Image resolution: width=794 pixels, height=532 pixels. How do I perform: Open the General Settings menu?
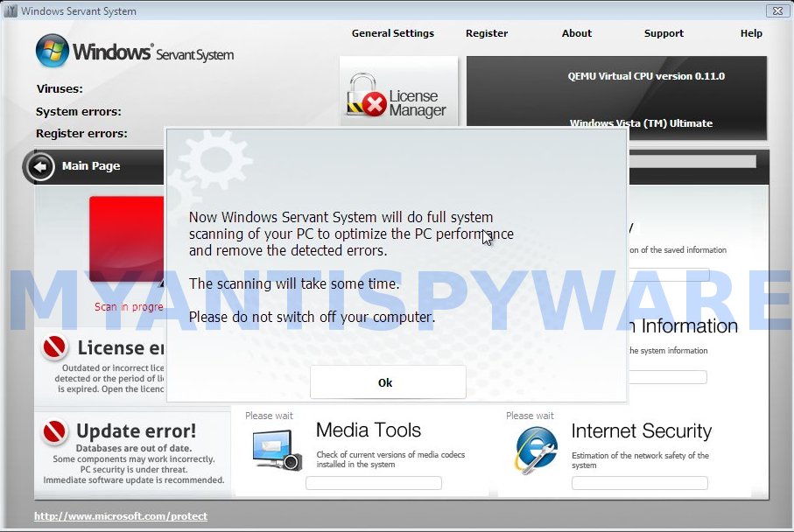pos(392,33)
